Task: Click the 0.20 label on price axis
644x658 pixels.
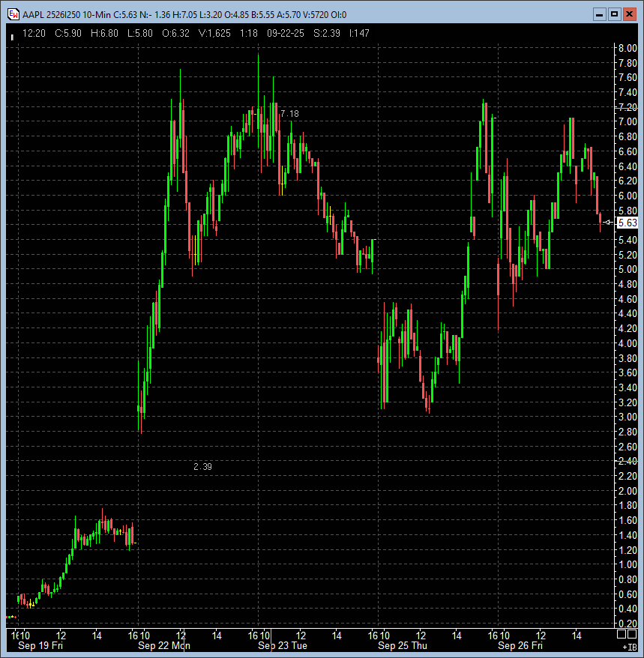Action: point(627,623)
